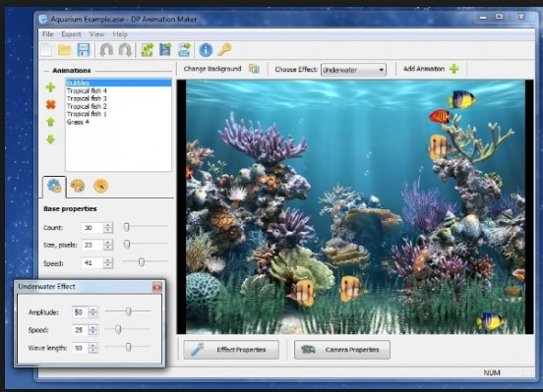Click the Speed slider in Underwater Effect

coord(128,329)
